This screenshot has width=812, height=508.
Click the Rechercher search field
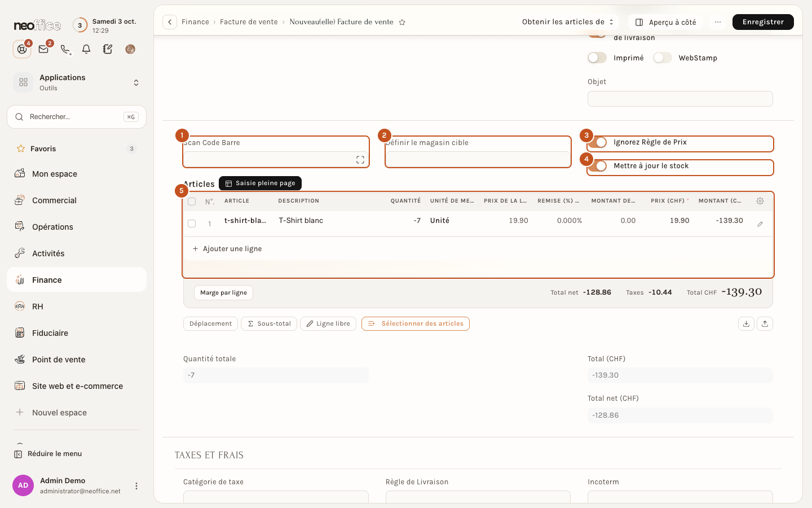[x=77, y=117]
